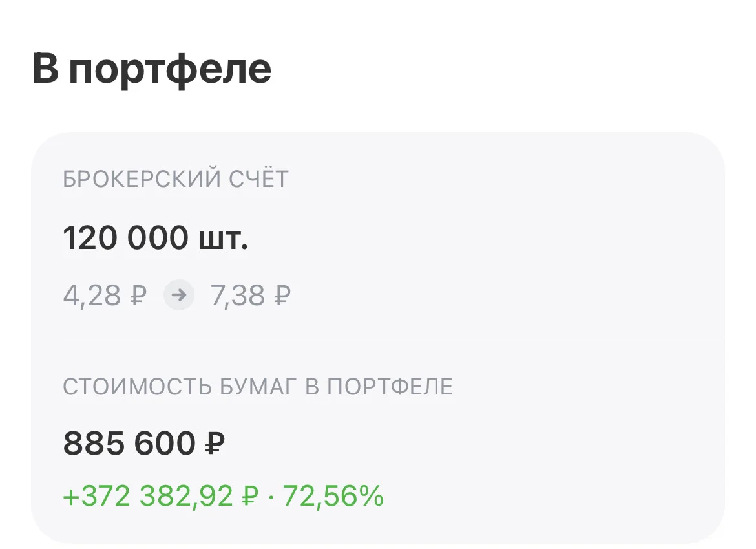The height and width of the screenshot is (549, 756).
Task: Click the green profit amount +372 382,92
Action: (147, 496)
